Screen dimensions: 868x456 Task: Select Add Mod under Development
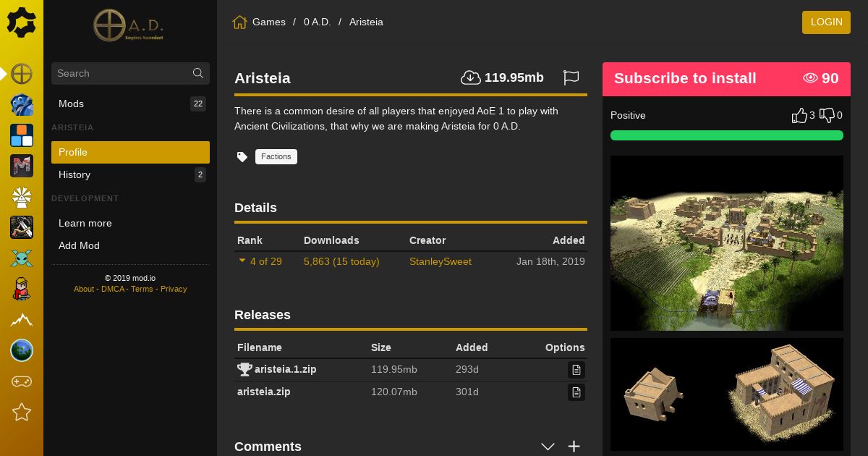click(x=130, y=245)
